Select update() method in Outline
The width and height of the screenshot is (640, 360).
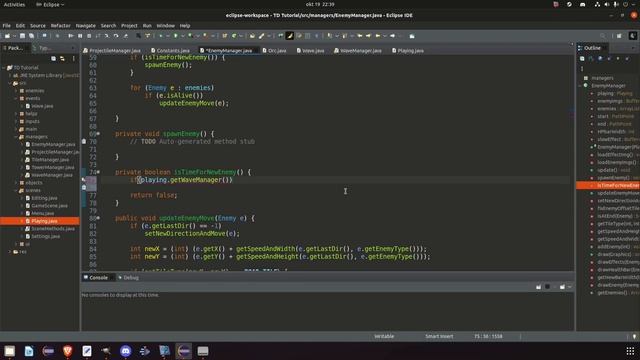(607, 170)
